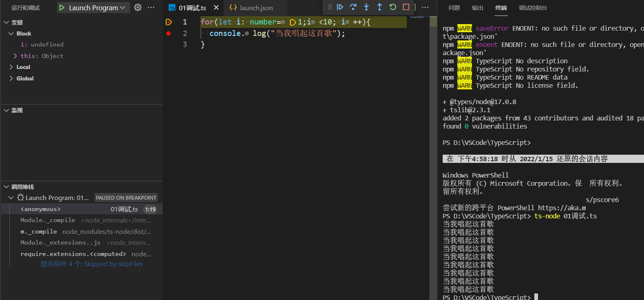Open debug view more actions ellipsis

[151, 7]
